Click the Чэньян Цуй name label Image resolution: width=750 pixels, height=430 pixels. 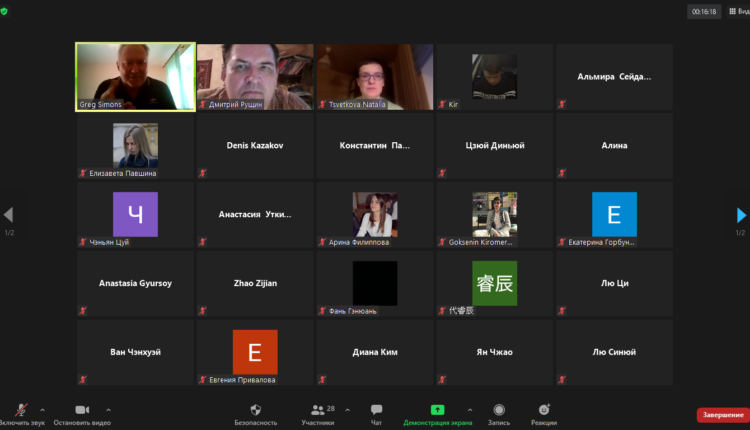[109, 242]
